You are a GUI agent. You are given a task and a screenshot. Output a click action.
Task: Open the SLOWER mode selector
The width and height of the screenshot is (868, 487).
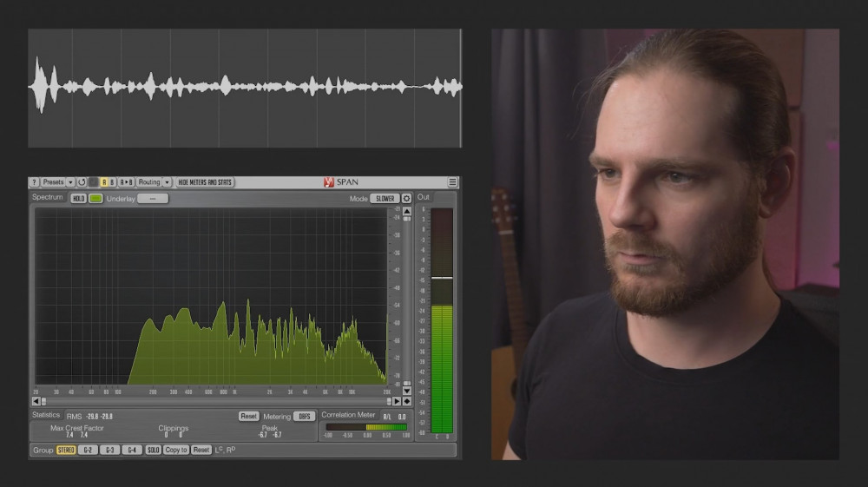point(385,199)
